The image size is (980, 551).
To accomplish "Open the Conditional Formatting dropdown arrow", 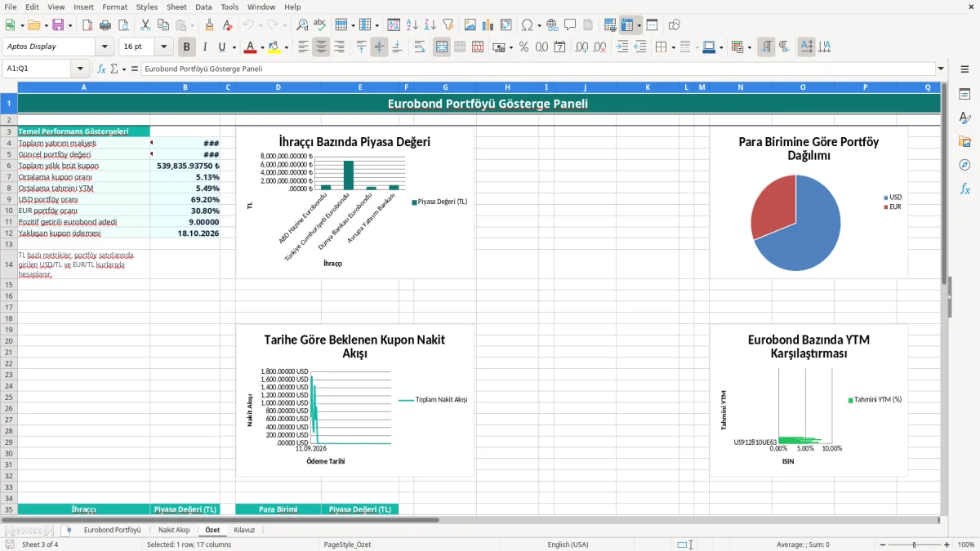I will pos(749,47).
